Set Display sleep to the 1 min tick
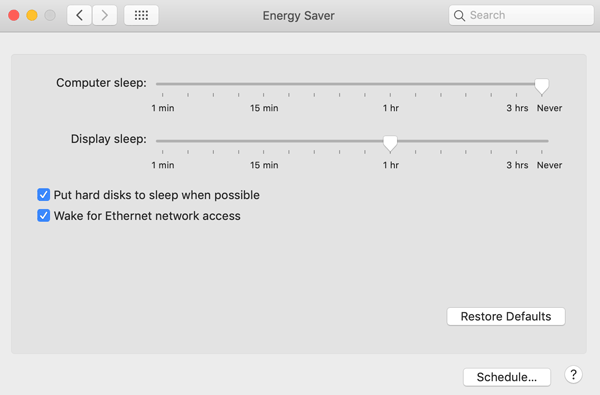This screenshot has width=600, height=395. [163, 141]
